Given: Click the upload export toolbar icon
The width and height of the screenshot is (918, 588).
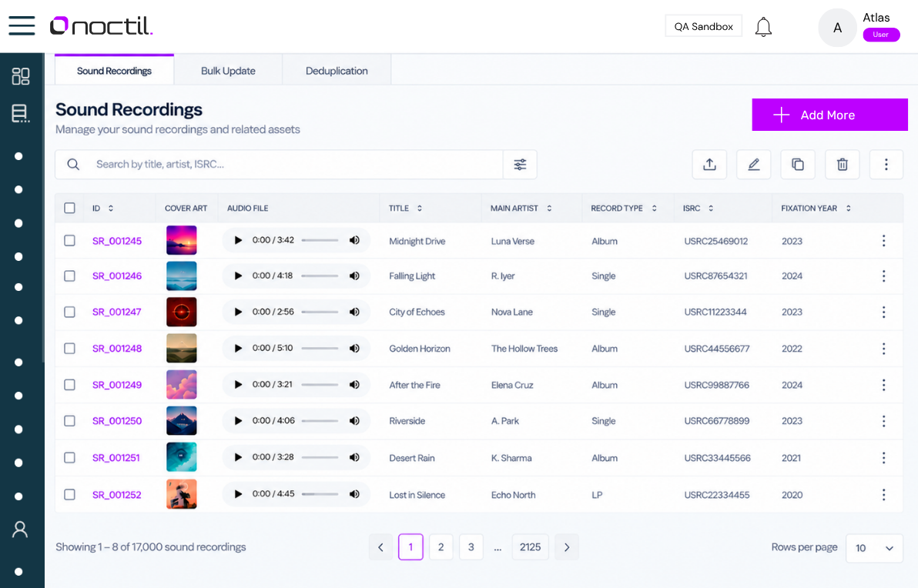Looking at the screenshot, I should click(709, 165).
